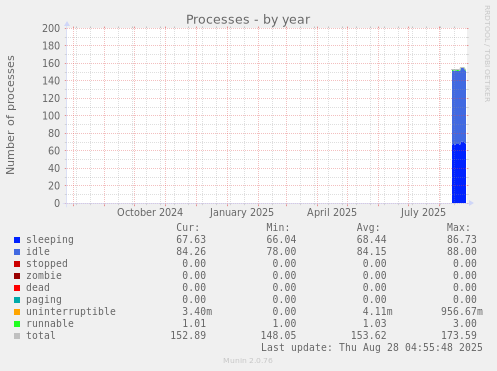Click the stopped legend color swatch

point(17,264)
